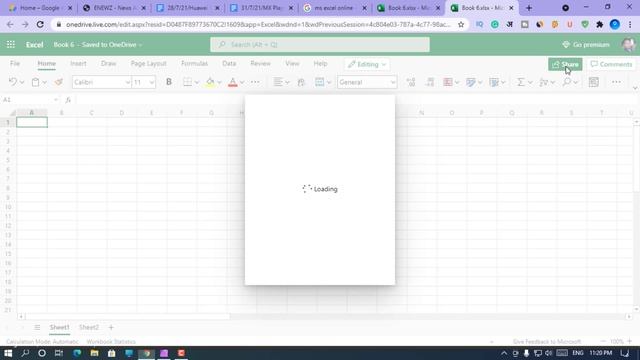The width and height of the screenshot is (640, 360).
Task: Expand the Undo dropdown arrow
Action: (x=22, y=82)
